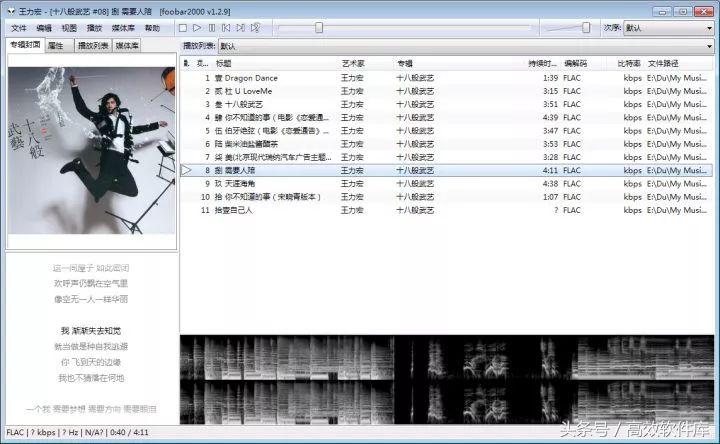This screenshot has height=444, width=720.
Task: Pause playback with the Pause button
Action: pos(212,28)
